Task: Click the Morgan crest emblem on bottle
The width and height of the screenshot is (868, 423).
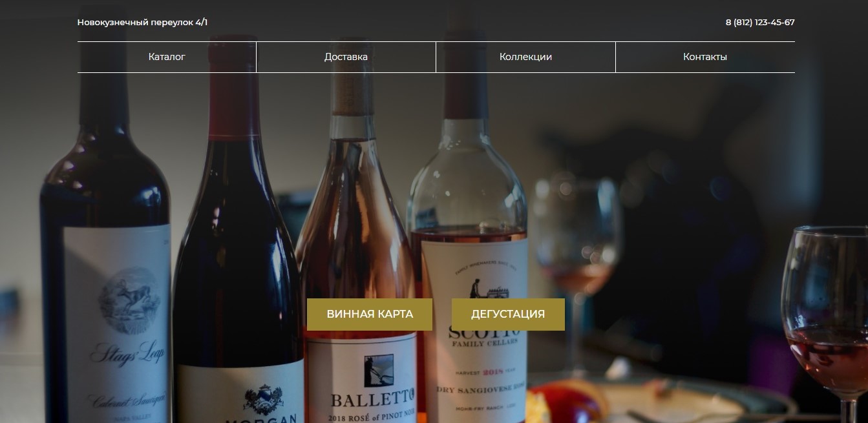Action: pyautogui.click(x=263, y=397)
